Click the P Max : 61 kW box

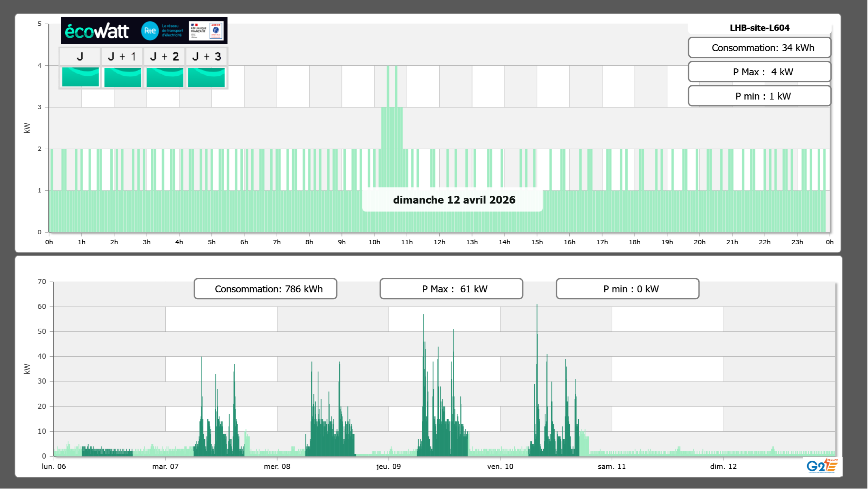point(451,289)
